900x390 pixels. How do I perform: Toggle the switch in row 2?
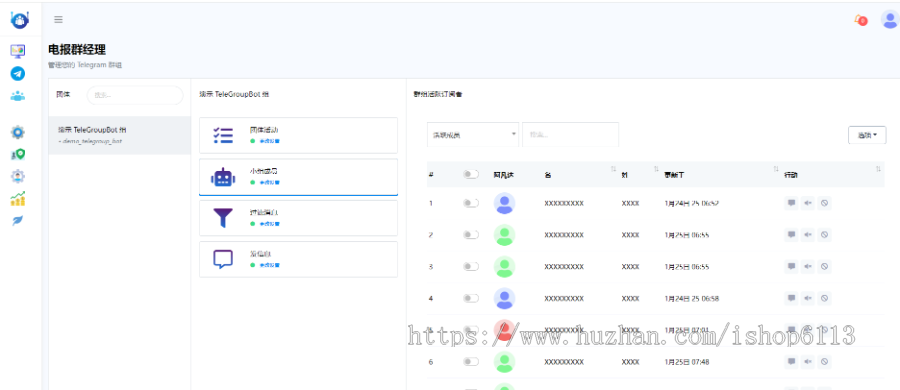point(471,234)
